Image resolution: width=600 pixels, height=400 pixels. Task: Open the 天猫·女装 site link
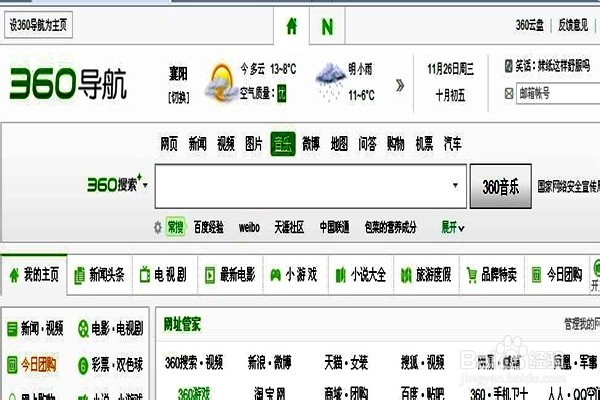(x=346, y=362)
